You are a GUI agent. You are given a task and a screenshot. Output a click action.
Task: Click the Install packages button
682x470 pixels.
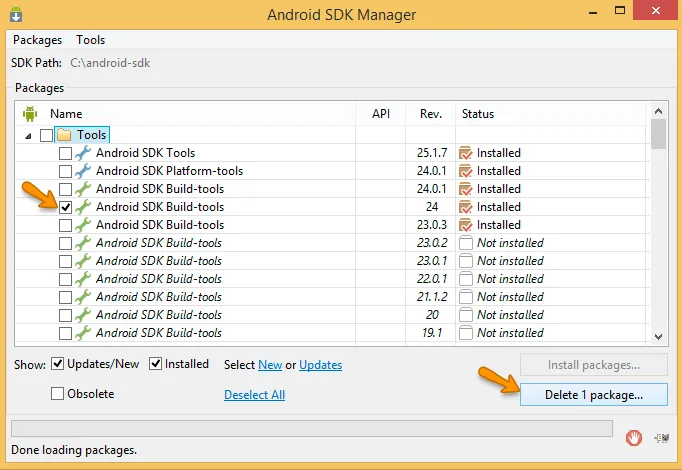pyautogui.click(x=594, y=364)
